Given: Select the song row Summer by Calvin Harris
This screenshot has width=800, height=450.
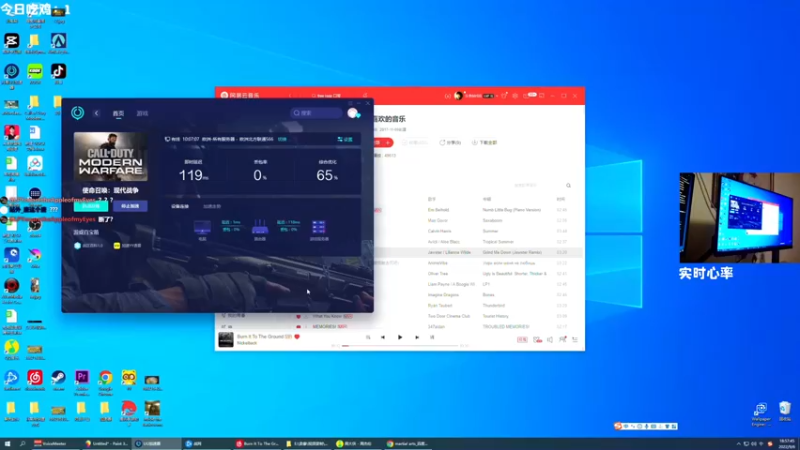Looking at the screenshot, I should pos(480,231).
